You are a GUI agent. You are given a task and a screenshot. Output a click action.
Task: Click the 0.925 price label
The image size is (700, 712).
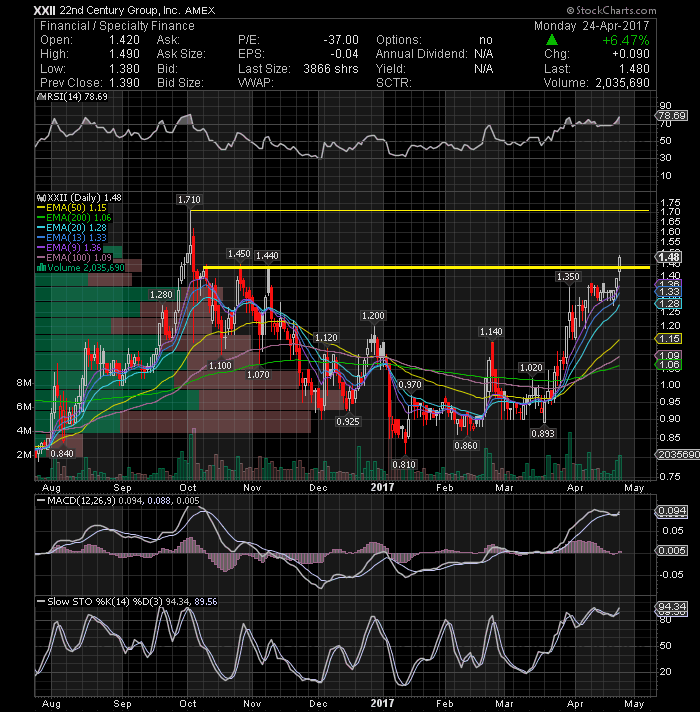point(348,422)
